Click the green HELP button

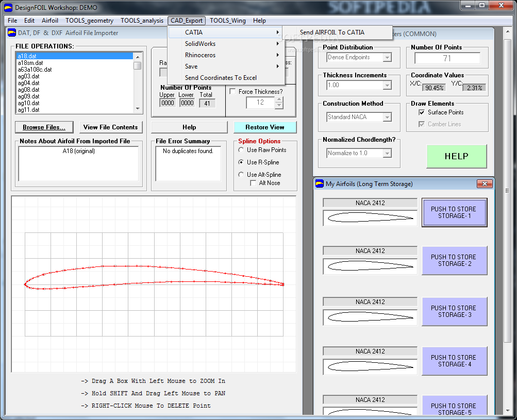[456, 156]
